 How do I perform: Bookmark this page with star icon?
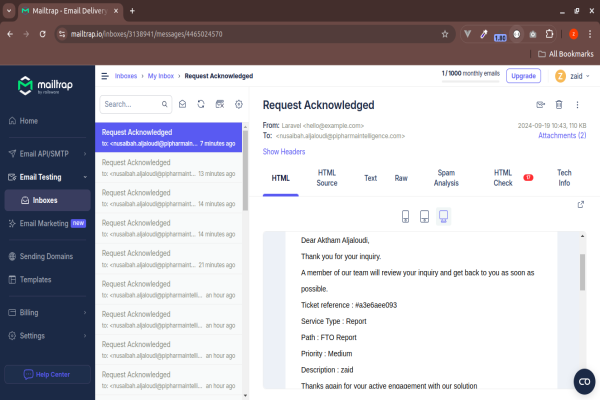[445, 34]
